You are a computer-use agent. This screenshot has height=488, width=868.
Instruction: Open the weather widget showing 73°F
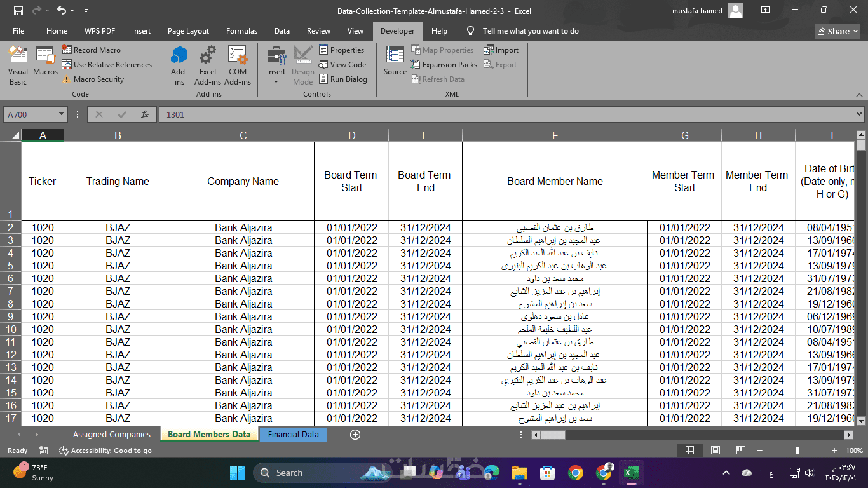(x=34, y=473)
